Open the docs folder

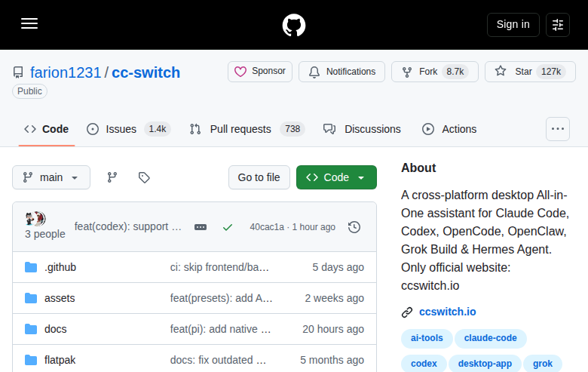point(56,329)
